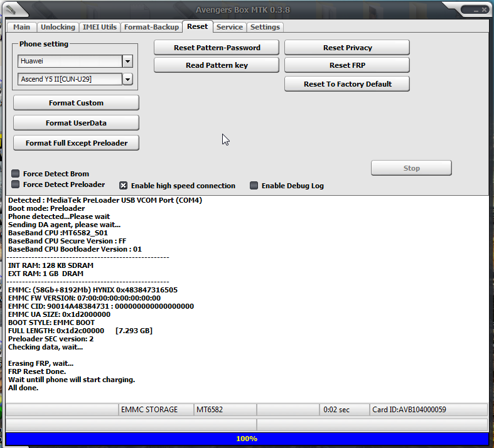The image size is (494, 448).
Task: Click the Format Custom button
Action: point(76,103)
